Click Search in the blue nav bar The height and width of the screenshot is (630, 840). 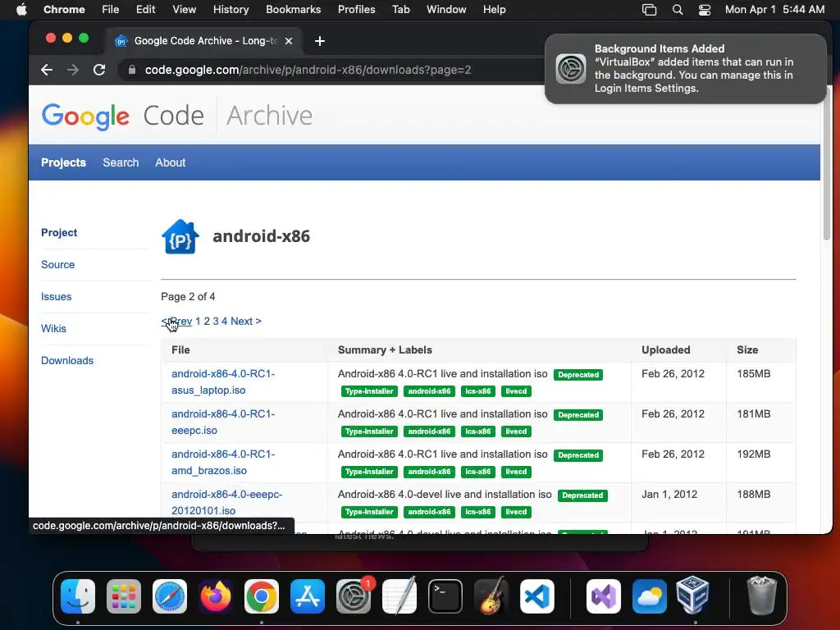tap(121, 162)
